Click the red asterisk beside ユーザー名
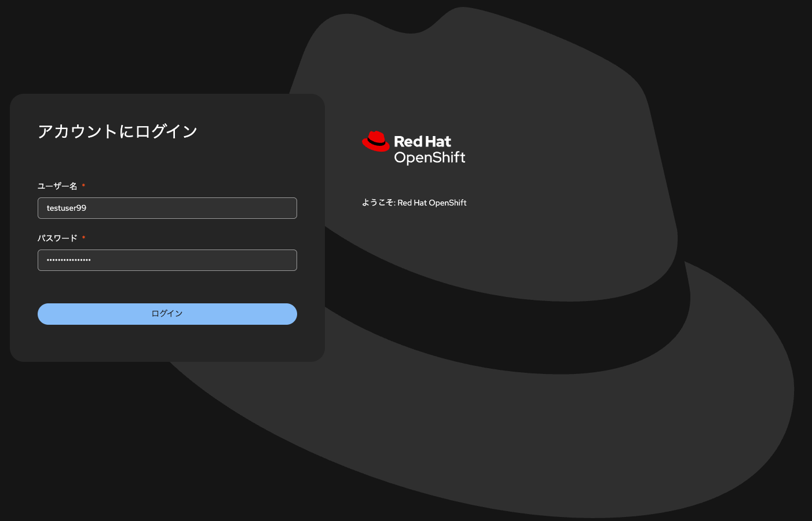Viewport: 812px width, 521px height. pyautogui.click(x=83, y=185)
